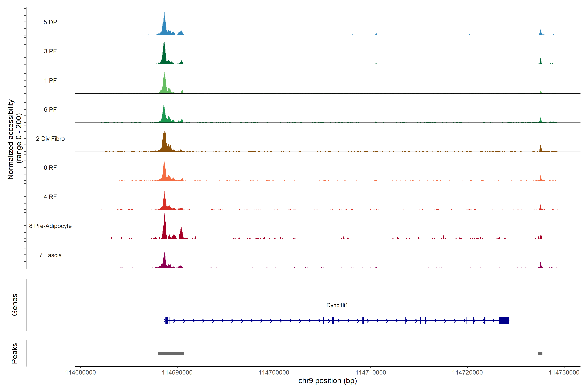Click the Genes panel label
Screen dimensions: 588x392
[x=15, y=305]
